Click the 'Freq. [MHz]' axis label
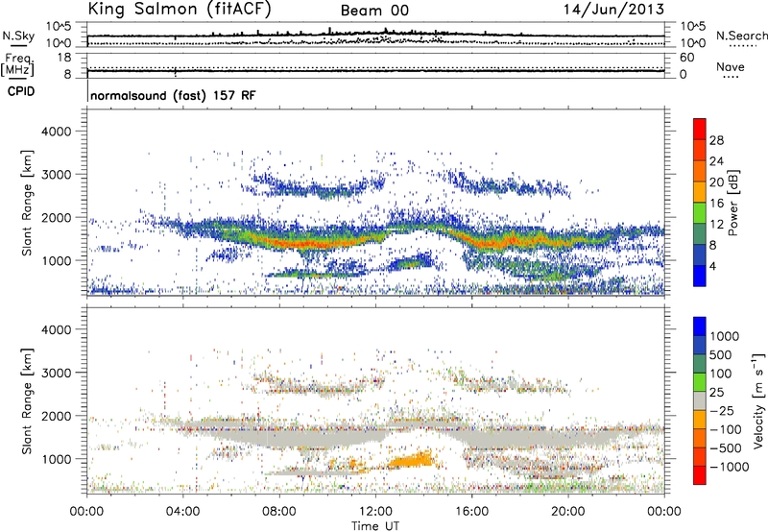 tap(18, 65)
